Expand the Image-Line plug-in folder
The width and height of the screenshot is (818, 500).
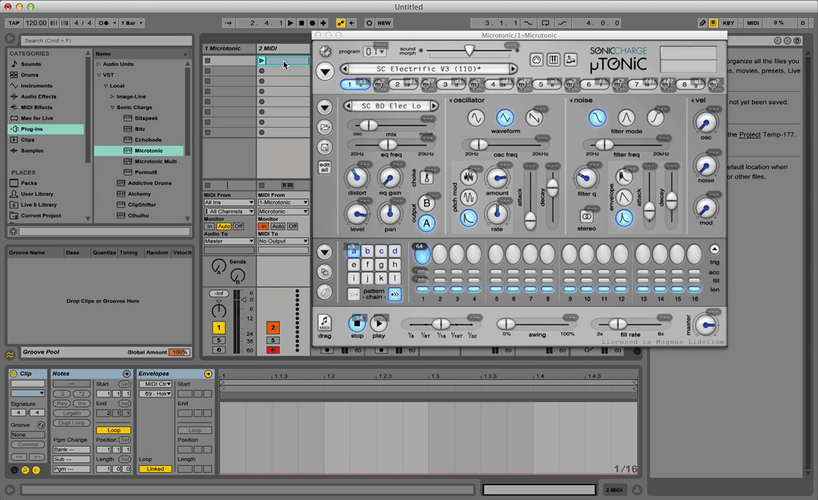click(112, 97)
